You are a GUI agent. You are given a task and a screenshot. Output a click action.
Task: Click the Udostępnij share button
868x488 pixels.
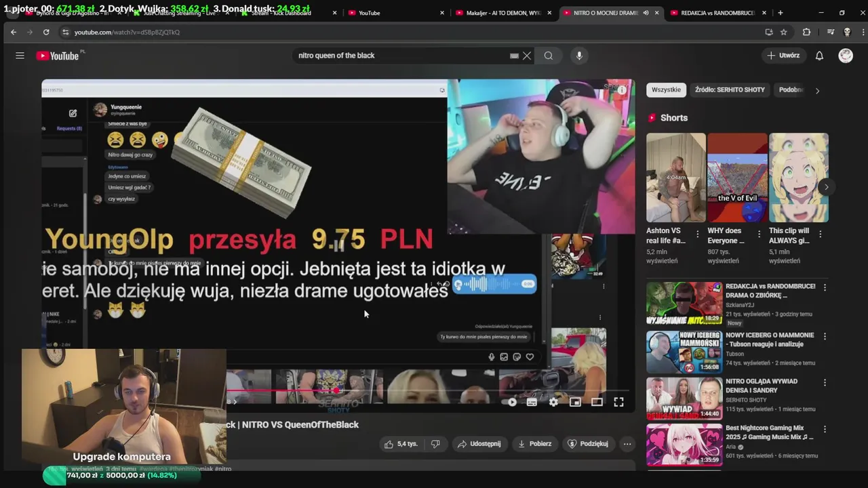(x=479, y=444)
